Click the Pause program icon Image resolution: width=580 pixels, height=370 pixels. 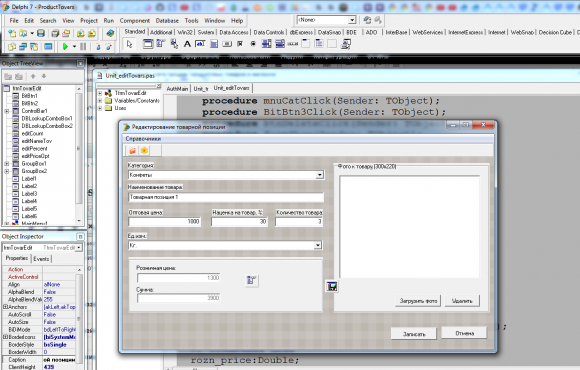click(83, 47)
